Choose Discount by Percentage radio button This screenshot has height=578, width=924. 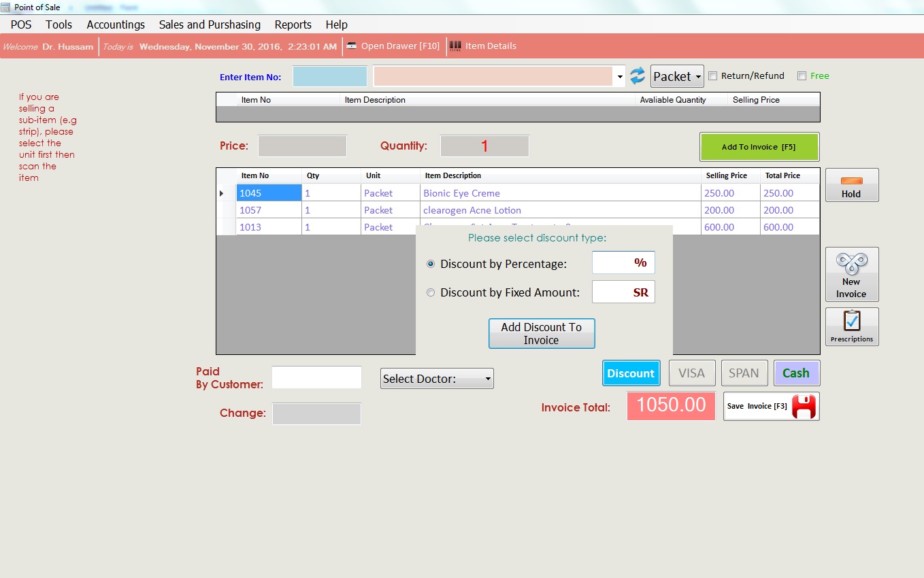[430, 264]
